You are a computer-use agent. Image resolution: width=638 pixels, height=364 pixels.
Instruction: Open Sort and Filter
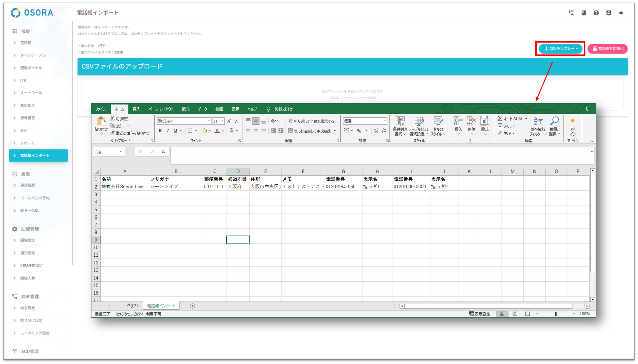pos(538,126)
